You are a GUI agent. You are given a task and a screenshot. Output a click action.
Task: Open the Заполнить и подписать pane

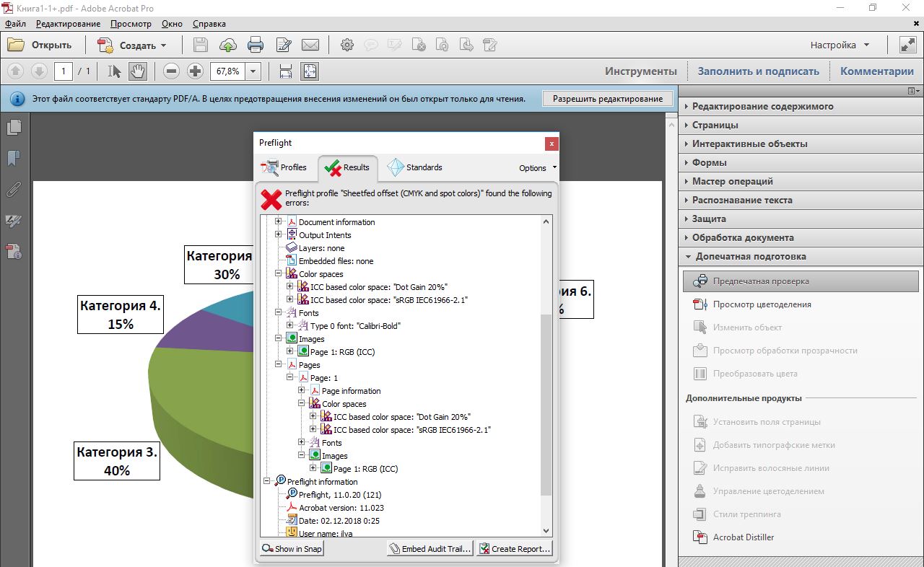758,71
